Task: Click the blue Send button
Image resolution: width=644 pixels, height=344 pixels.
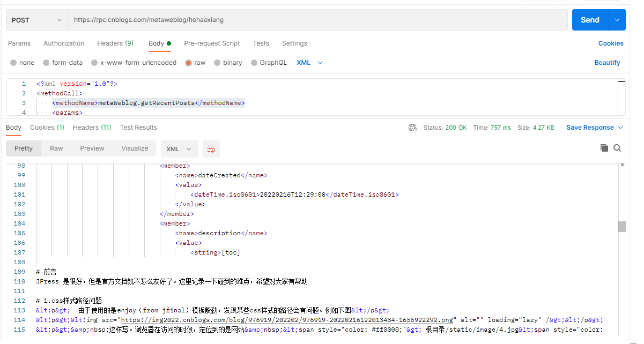Action: 590,20
